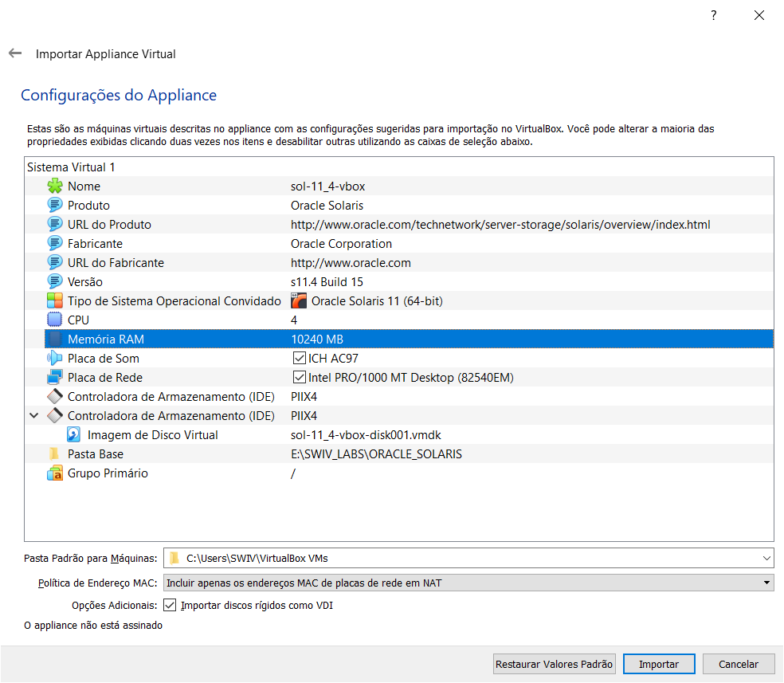Click the bubble icon beside Fabricante

pos(54,244)
